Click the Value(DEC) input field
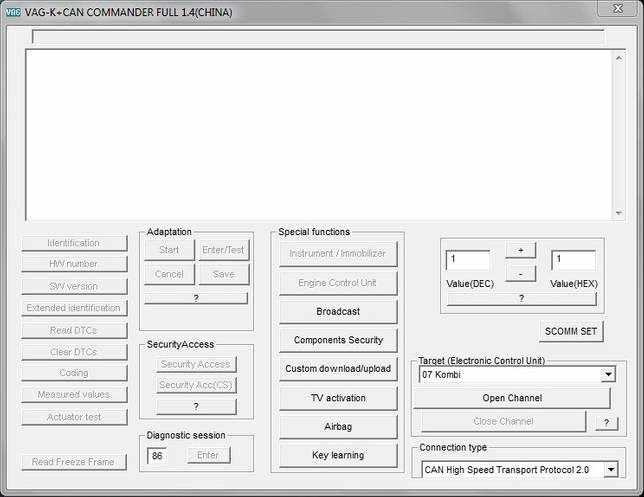 coord(468,260)
